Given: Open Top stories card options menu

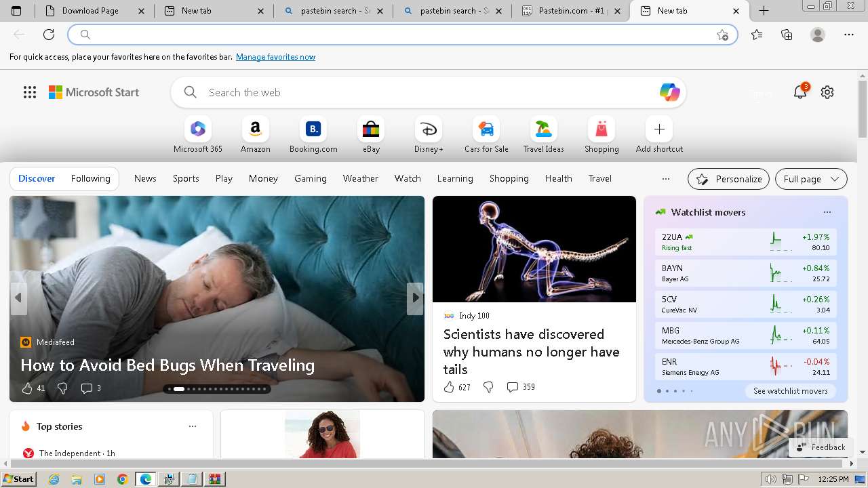Looking at the screenshot, I should click(x=193, y=426).
